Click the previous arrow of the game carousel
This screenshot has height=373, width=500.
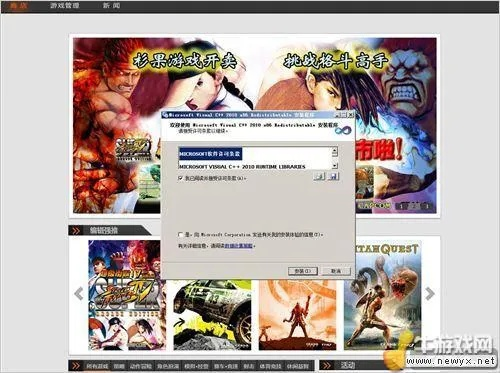click(79, 294)
